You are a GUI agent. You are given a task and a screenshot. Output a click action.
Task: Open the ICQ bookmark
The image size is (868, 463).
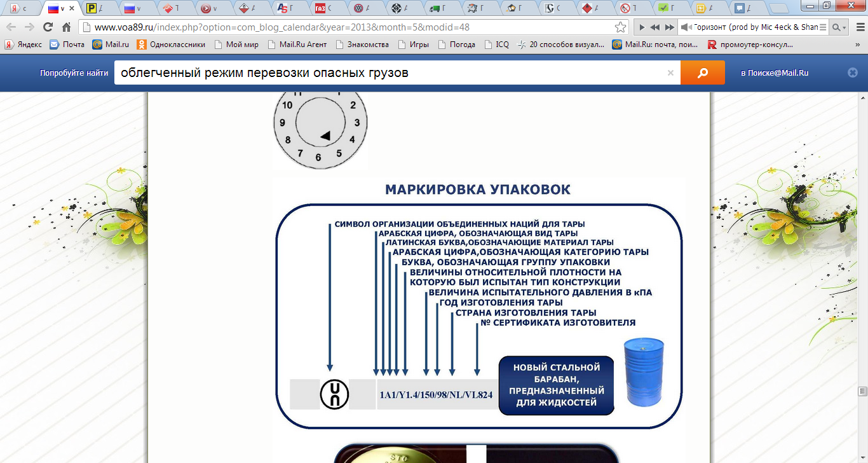tap(496, 45)
